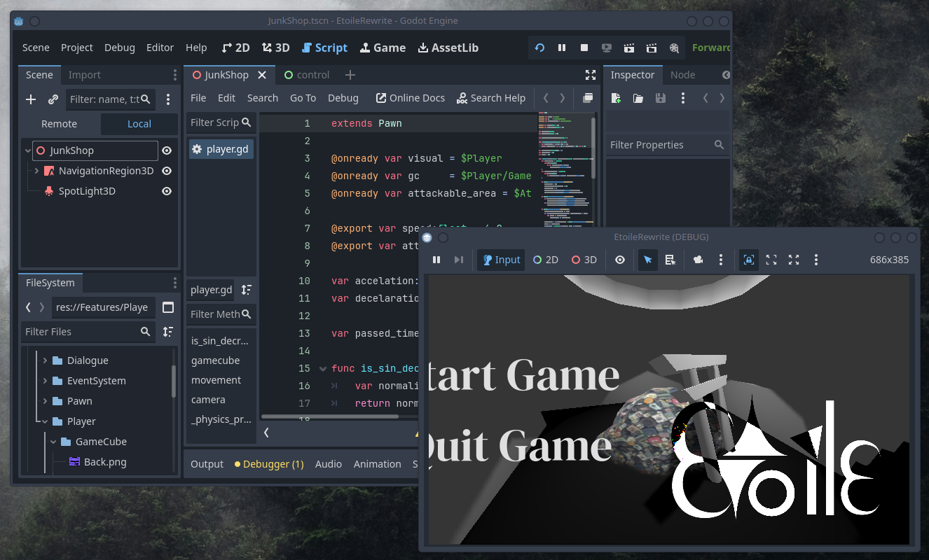The width and height of the screenshot is (929, 560).
Task: Toggle FileSystem split mode icon
Action: tap(168, 307)
